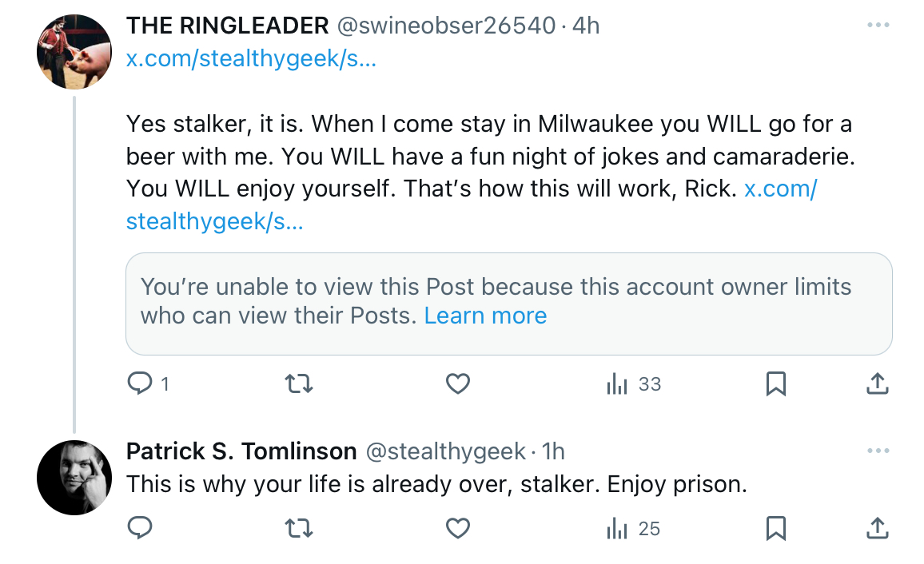Share THE RINGLEADER's post
This screenshot has height=564, width=924.
point(878,383)
